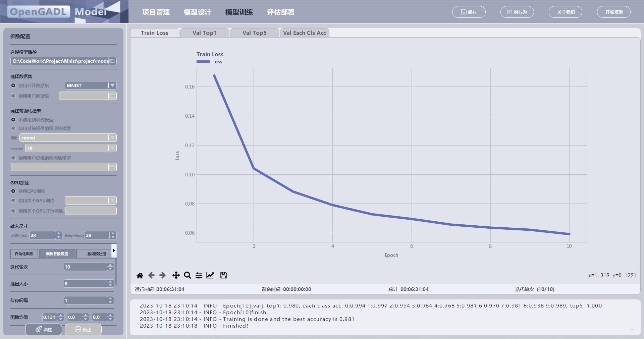The height and width of the screenshot is (339, 644).
Task: Go forward to next chart view
Action: click(x=163, y=275)
